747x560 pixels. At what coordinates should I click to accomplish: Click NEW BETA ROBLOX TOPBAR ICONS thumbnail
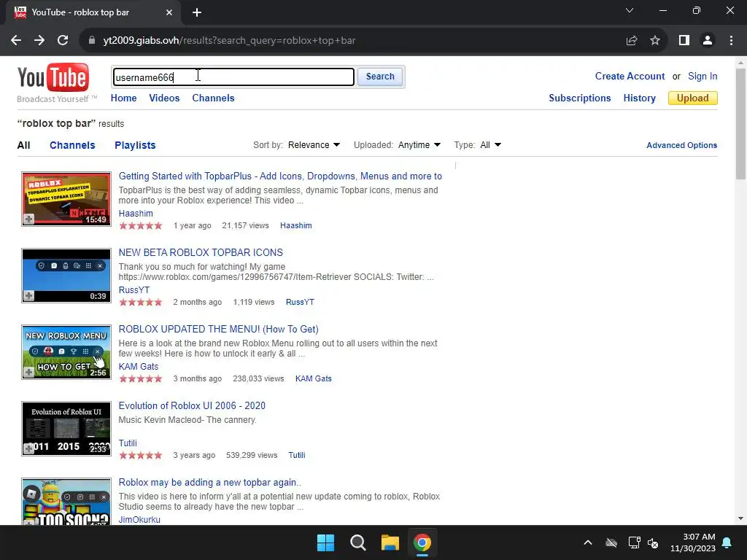click(x=66, y=276)
